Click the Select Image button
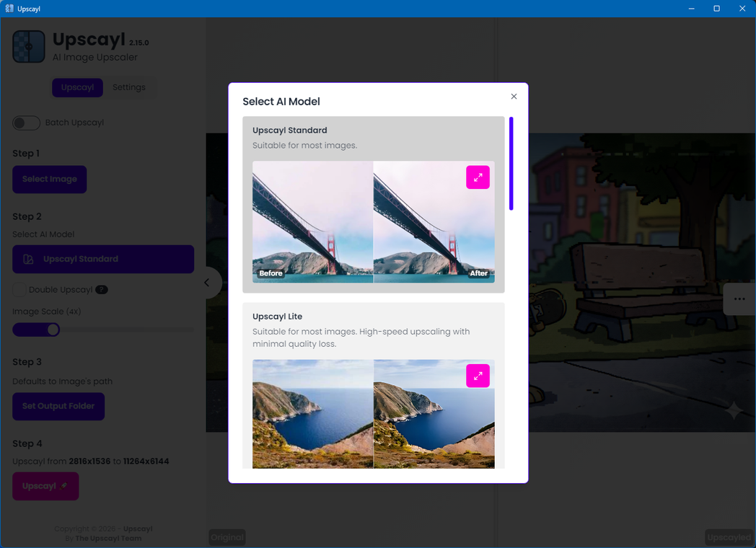Screen dimensions: 756x548 point(50,180)
